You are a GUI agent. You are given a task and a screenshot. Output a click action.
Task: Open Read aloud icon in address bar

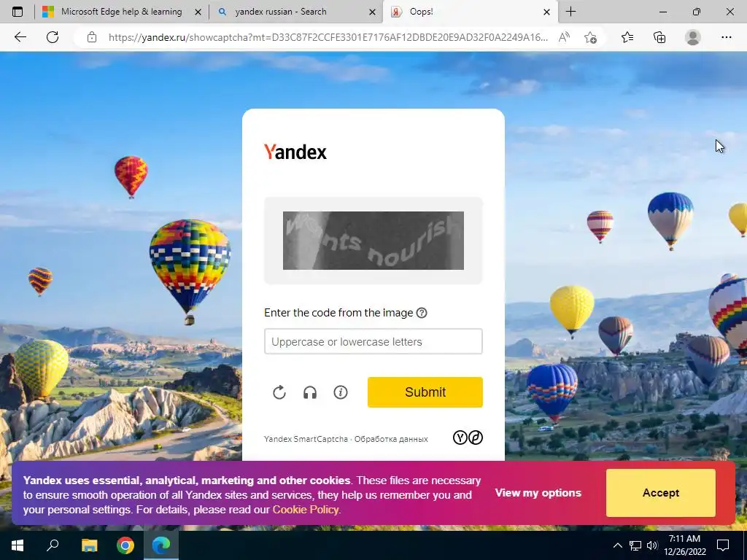[564, 37]
